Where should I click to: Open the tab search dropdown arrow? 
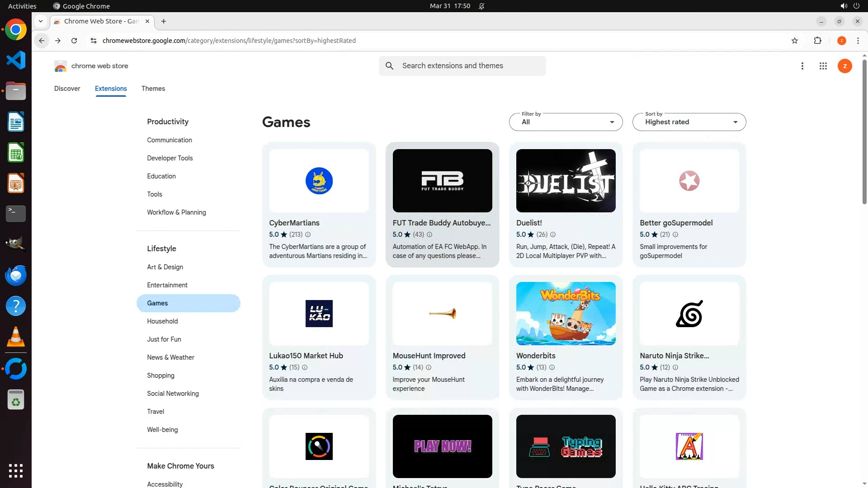(41, 21)
